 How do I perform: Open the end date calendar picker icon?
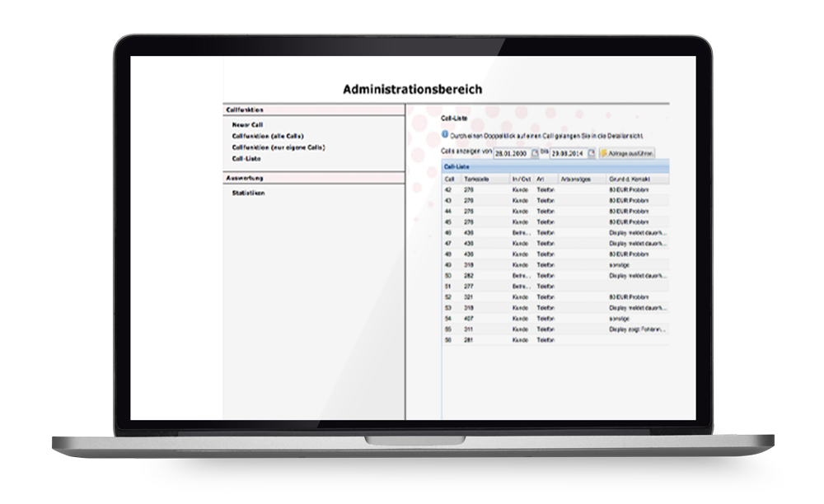(x=591, y=153)
